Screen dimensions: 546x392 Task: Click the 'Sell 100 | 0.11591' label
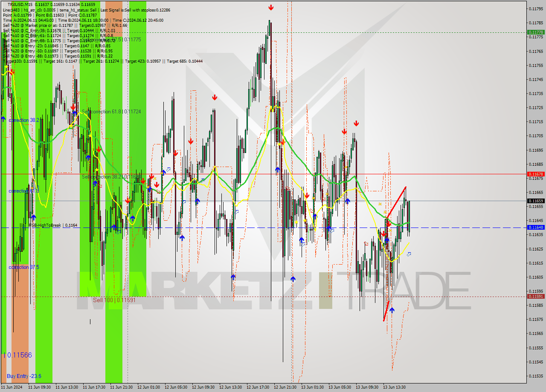(x=114, y=300)
